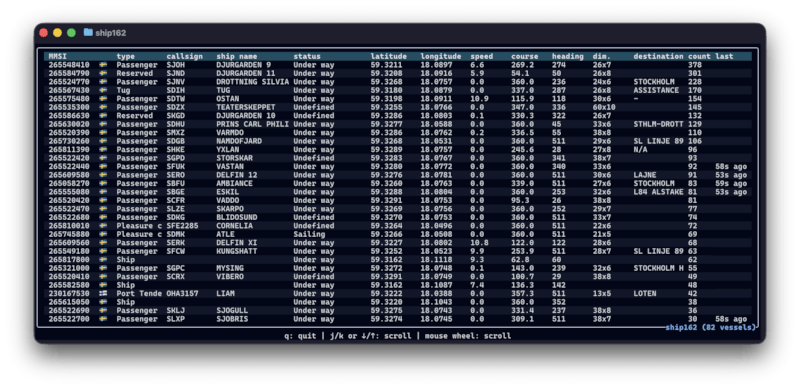The height and width of the screenshot is (389, 800).
Task: Click the ship name DJURGARDEN 9
Action: 243,65
